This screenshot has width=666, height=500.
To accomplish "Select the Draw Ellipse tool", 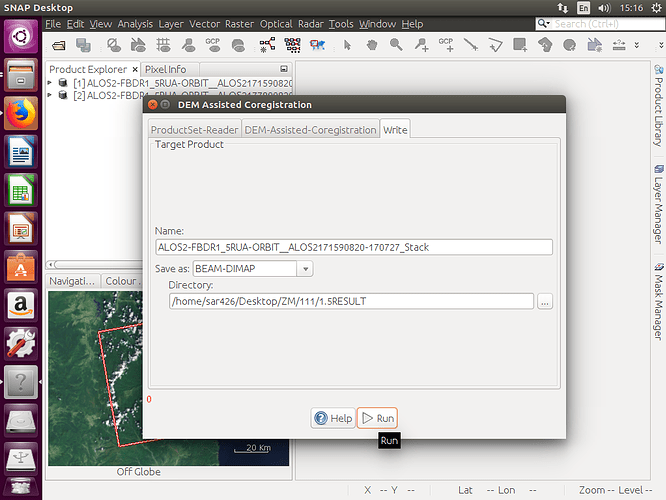I will coord(570,45).
